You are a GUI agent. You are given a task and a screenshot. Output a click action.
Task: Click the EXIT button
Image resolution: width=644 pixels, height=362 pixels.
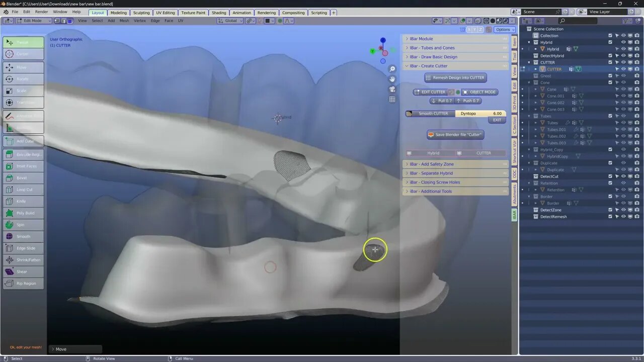coord(497,120)
